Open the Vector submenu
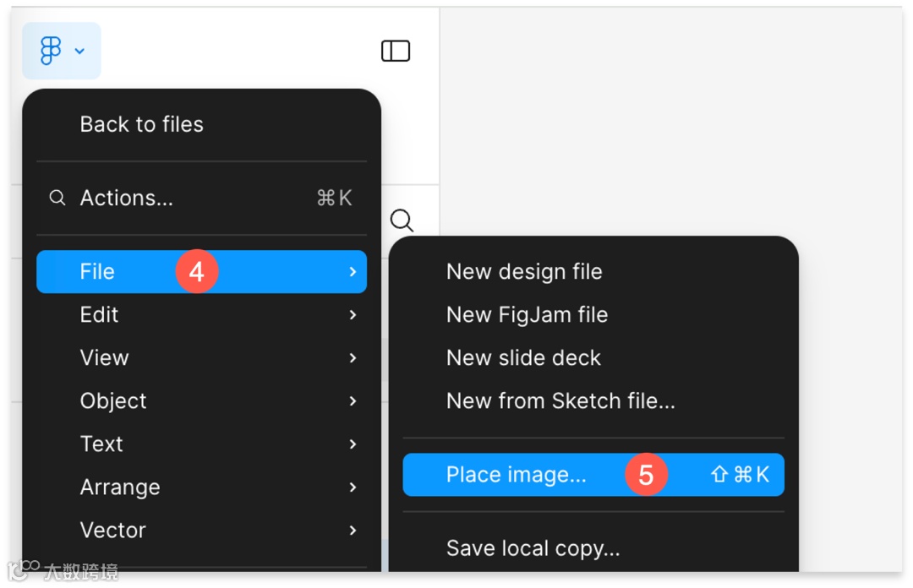Image resolution: width=913 pixels, height=588 pixels. click(x=201, y=531)
